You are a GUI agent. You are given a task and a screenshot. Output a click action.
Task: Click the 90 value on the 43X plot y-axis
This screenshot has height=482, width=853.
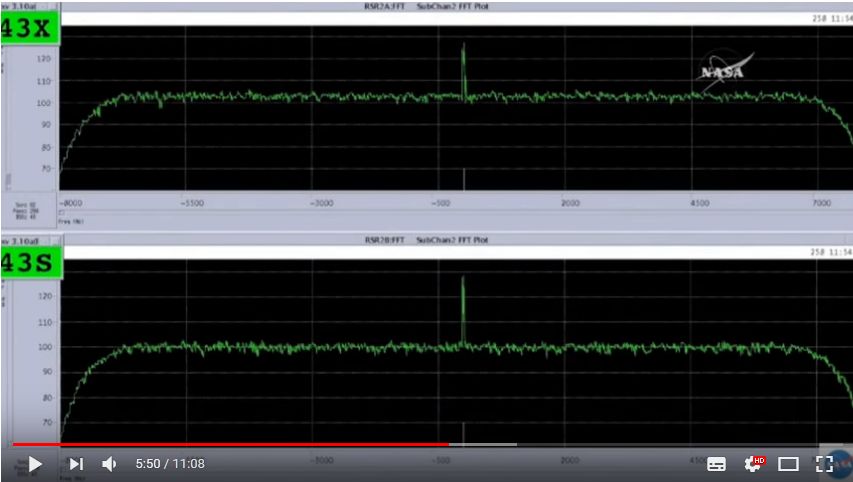[46, 125]
